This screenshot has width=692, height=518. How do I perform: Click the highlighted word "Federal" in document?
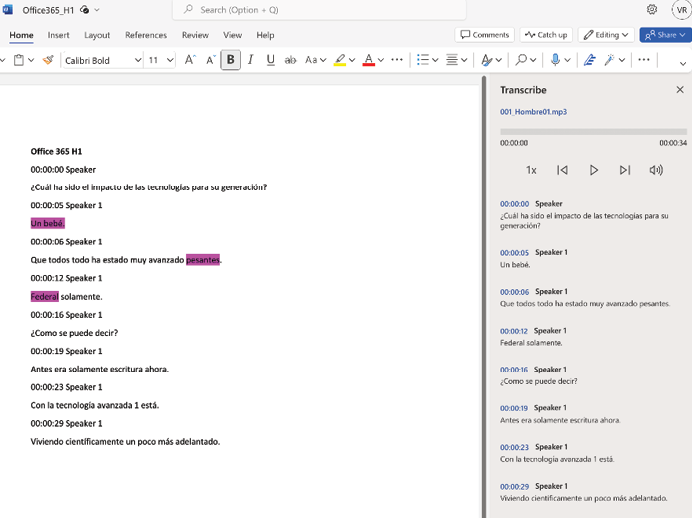coord(45,297)
